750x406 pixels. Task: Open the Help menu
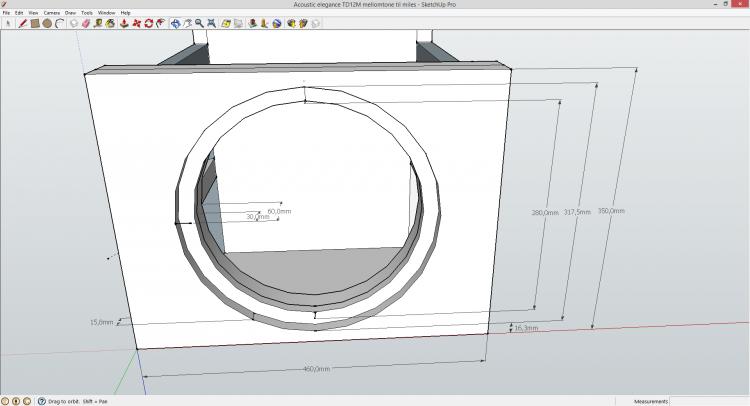[x=125, y=13]
